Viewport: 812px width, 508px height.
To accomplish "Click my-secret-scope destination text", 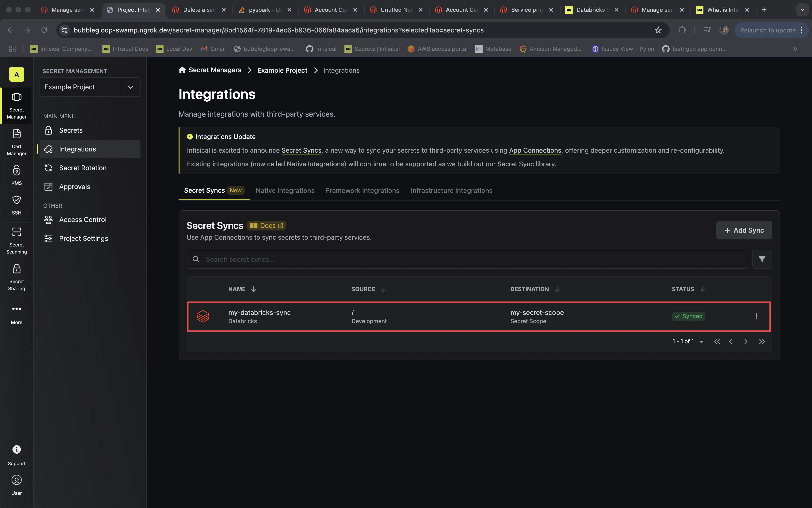I will click(x=537, y=313).
